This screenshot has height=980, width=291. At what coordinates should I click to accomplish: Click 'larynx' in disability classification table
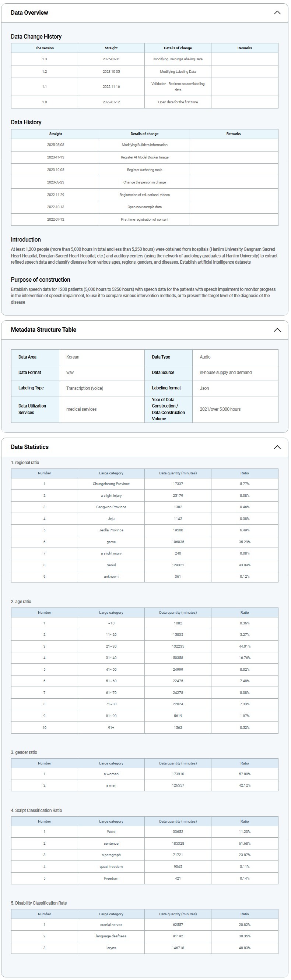pyautogui.click(x=111, y=948)
